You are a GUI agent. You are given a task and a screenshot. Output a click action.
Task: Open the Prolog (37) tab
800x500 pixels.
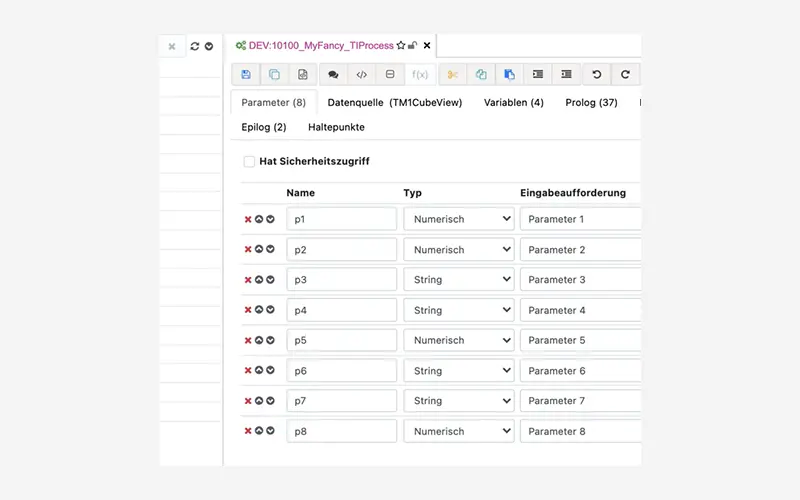point(591,103)
